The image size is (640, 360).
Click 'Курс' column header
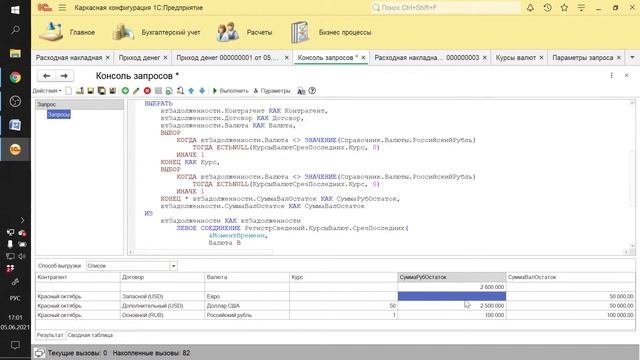pyautogui.click(x=343, y=277)
